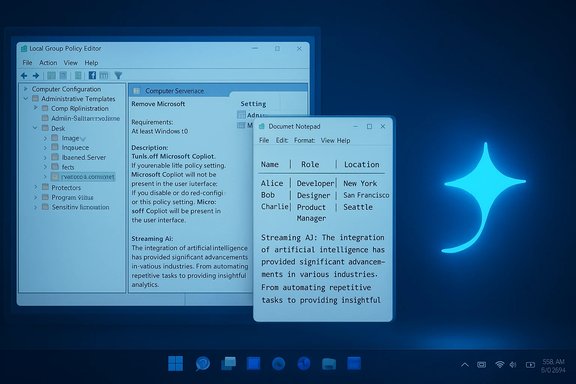
Task: Click 'Seattle' in the Notepad table
Action: click(x=358, y=207)
